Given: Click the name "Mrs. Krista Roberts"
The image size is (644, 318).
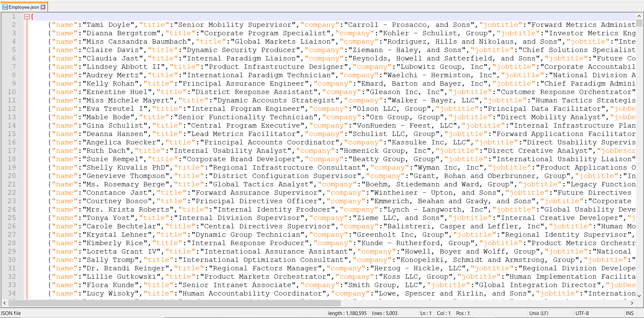Looking at the screenshot, I should (x=128, y=209).
